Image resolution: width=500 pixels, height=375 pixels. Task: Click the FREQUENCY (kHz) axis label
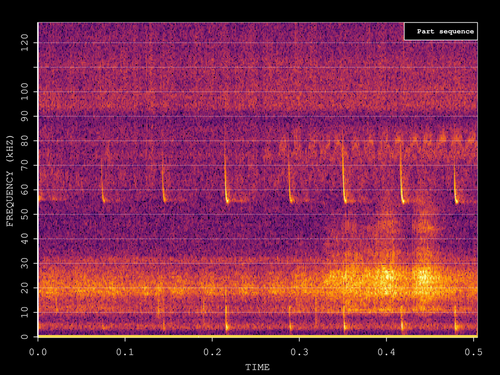pos(10,181)
